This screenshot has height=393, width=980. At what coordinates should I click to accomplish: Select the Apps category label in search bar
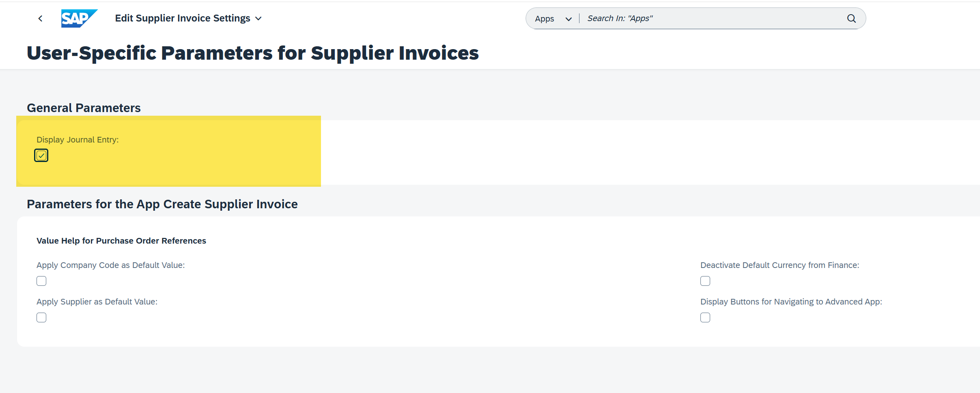[x=544, y=19]
